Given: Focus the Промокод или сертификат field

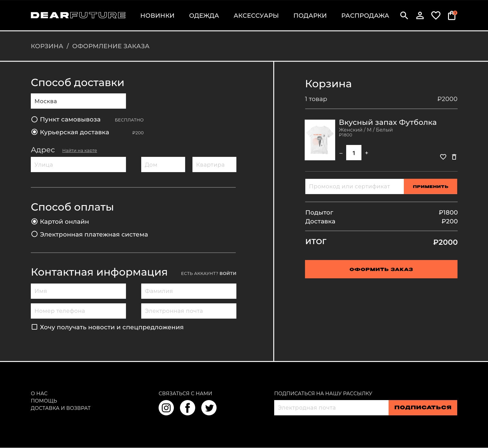Looking at the screenshot, I should click(x=354, y=186).
